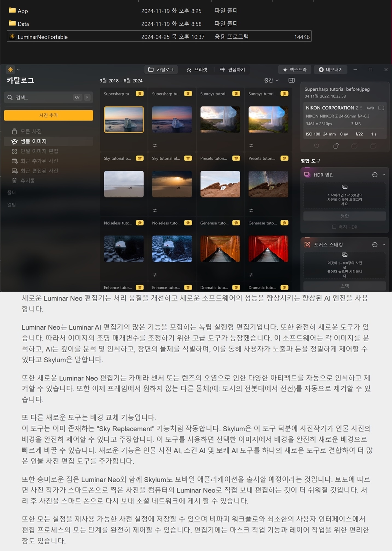Click the 144KB file size cell
Image resolution: width=392 pixels, height=551 pixels.
tap(302, 37)
